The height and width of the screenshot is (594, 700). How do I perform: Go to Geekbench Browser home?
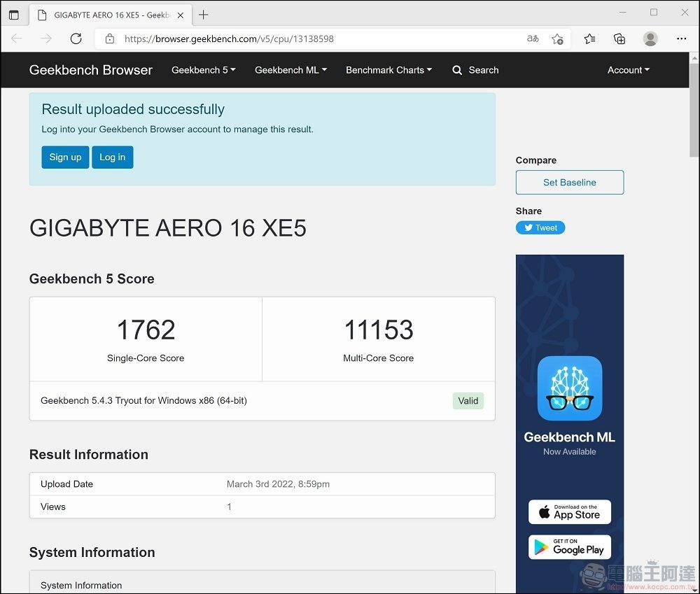pyautogui.click(x=90, y=70)
